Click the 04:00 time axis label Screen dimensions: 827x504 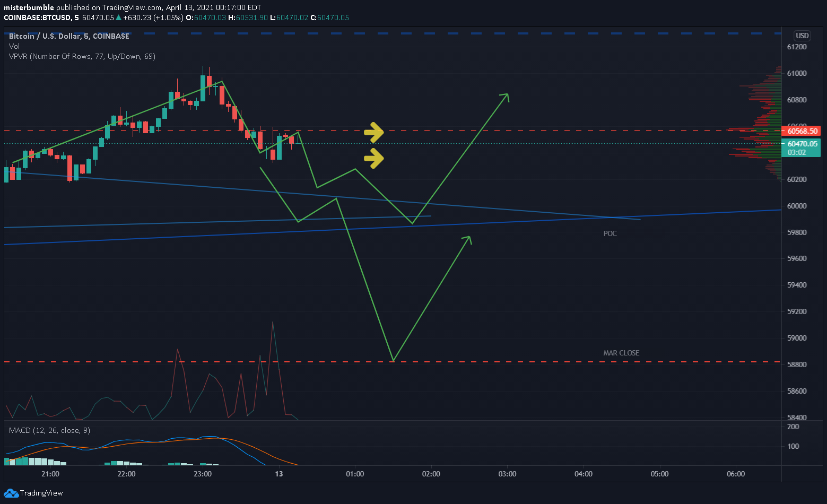584,474
